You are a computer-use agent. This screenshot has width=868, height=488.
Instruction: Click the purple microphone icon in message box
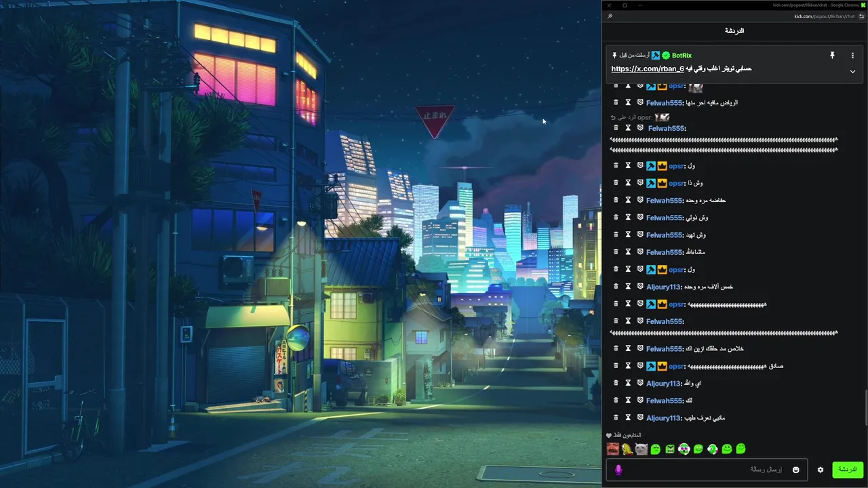[618, 470]
